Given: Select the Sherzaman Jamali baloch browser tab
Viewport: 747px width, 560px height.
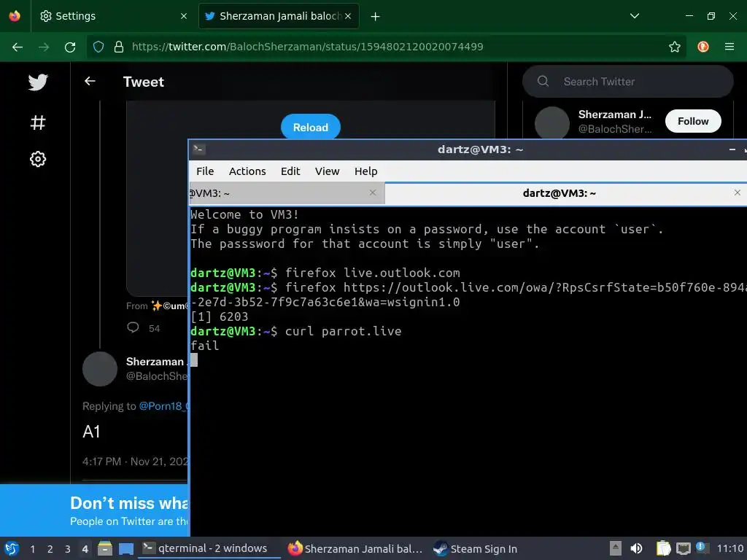Looking at the screenshot, I should [279, 16].
